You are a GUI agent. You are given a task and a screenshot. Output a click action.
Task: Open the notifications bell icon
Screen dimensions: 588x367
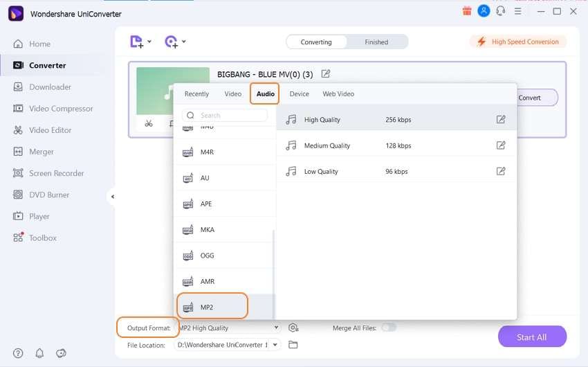tap(39, 353)
